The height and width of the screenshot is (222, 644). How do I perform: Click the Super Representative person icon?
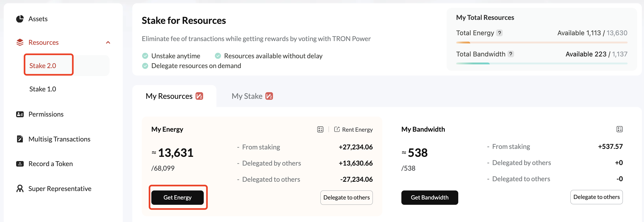click(20, 189)
